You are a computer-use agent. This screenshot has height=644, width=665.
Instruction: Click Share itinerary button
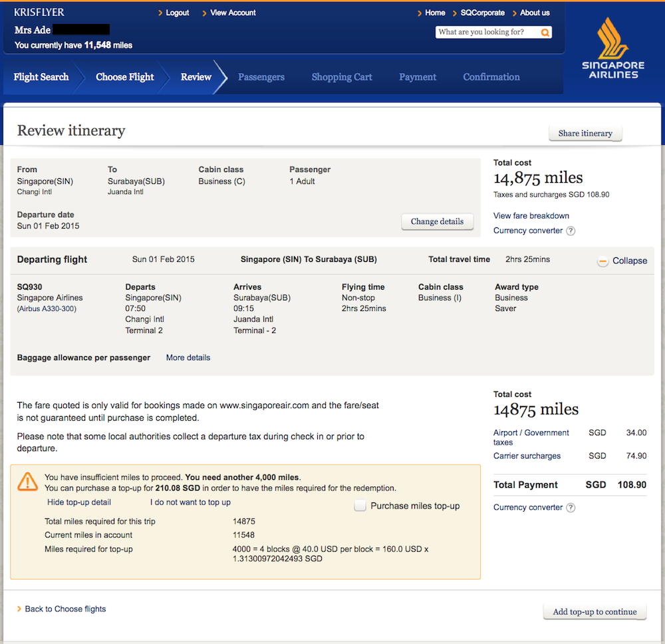[x=585, y=133]
